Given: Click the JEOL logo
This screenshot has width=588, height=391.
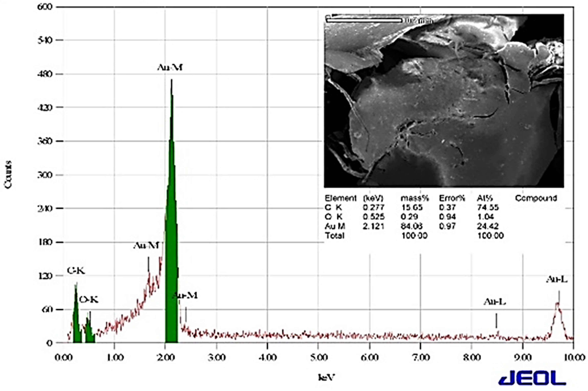Looking at the screenshot, I should [532, 378].
